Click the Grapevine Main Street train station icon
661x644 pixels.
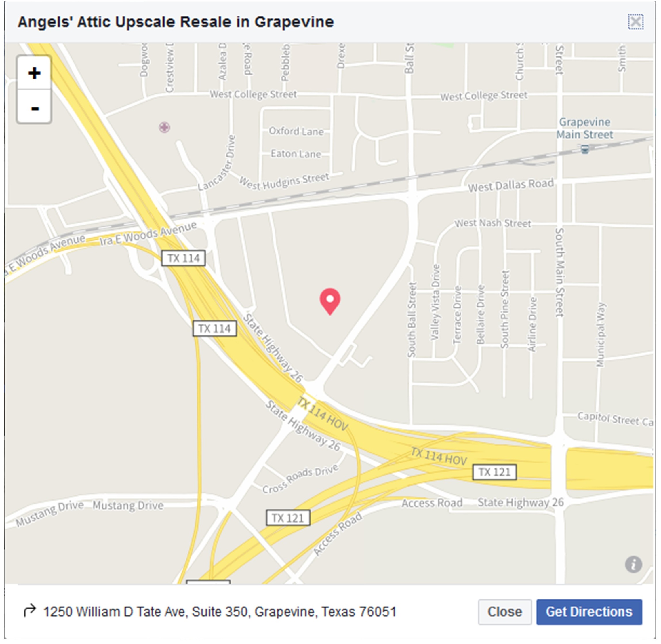point(585,149)
